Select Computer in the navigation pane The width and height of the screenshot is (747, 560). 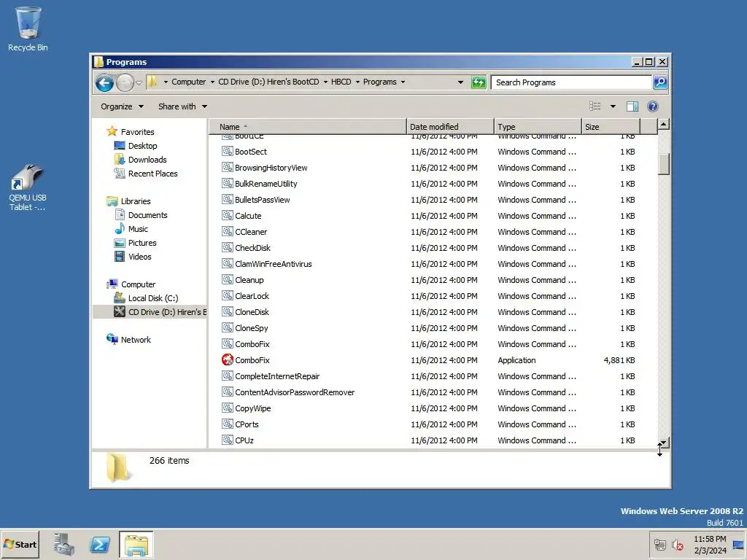[x=138, y=284]
